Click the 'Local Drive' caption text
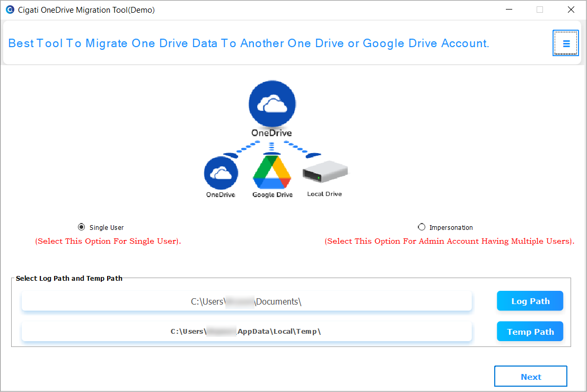Image resolution: width=587 pixels, height=392 pixels. 325,194
